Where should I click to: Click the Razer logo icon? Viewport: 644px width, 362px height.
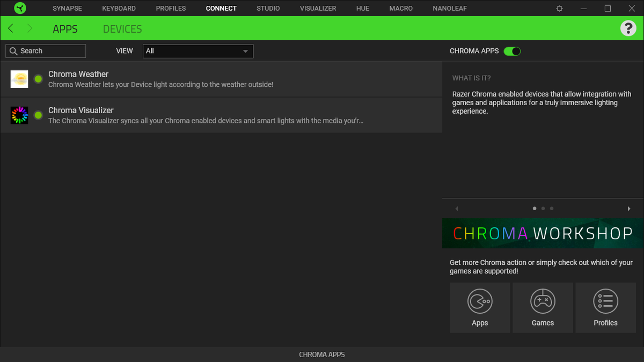click(x=20, y=8)
